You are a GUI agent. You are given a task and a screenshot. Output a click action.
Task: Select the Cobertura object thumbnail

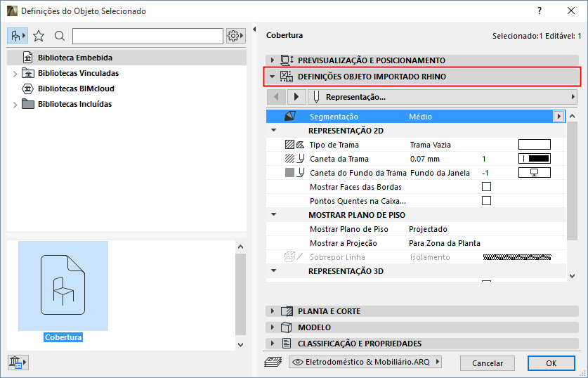63,286
